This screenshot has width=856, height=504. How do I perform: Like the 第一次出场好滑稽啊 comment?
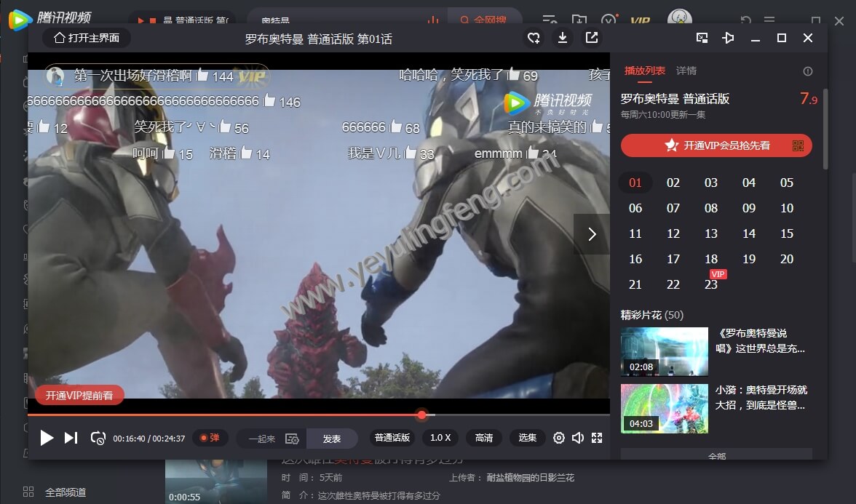[x=202, y=76]
